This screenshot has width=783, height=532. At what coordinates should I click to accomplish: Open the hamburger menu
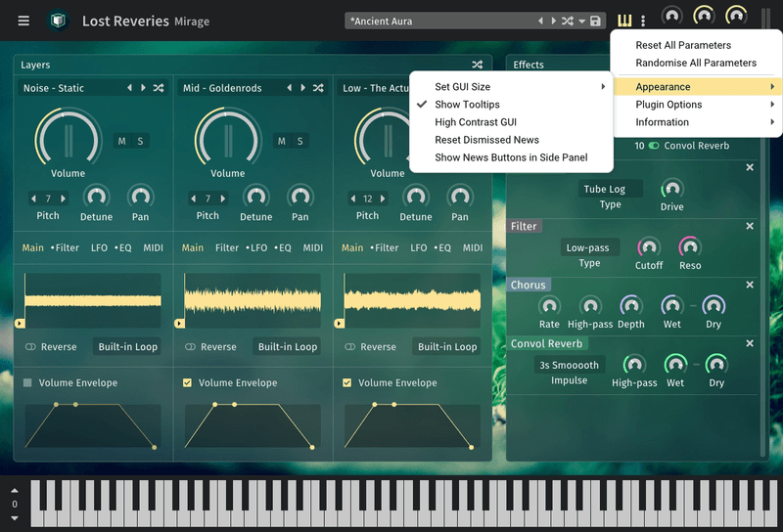click(23, 21)
